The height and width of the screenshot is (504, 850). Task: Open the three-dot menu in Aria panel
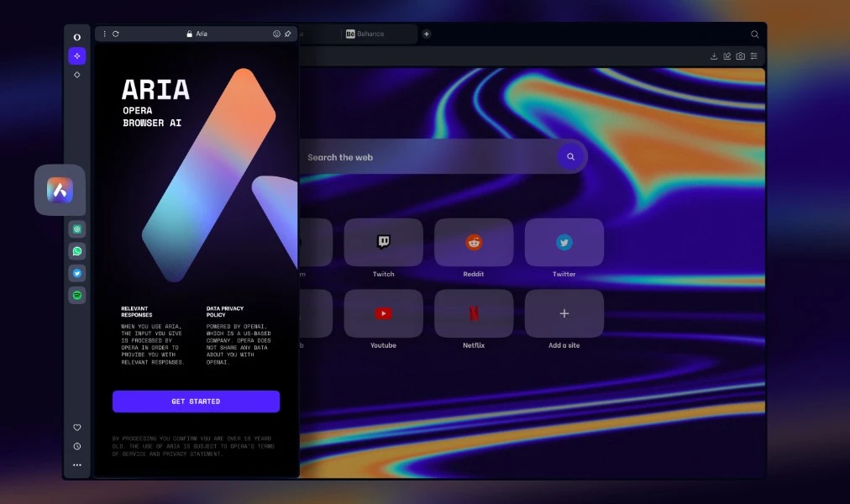(x=103, y=34)
